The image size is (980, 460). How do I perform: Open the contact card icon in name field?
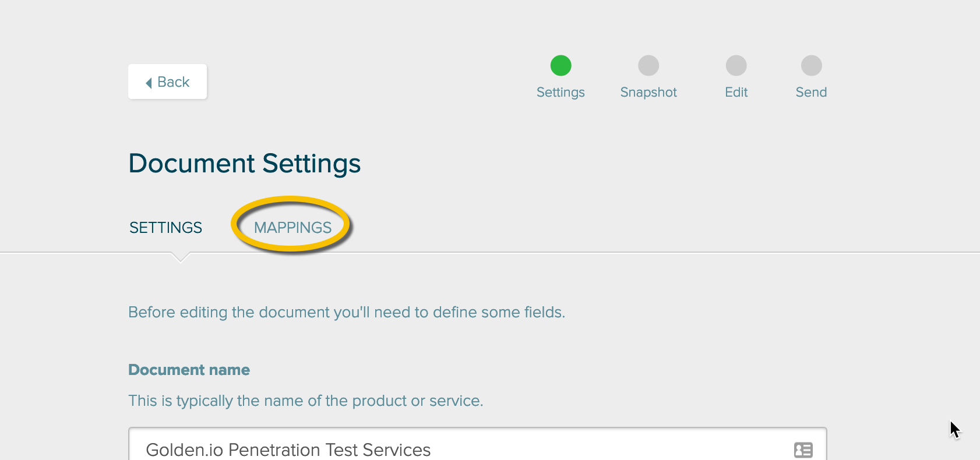[x=803, y=450]
